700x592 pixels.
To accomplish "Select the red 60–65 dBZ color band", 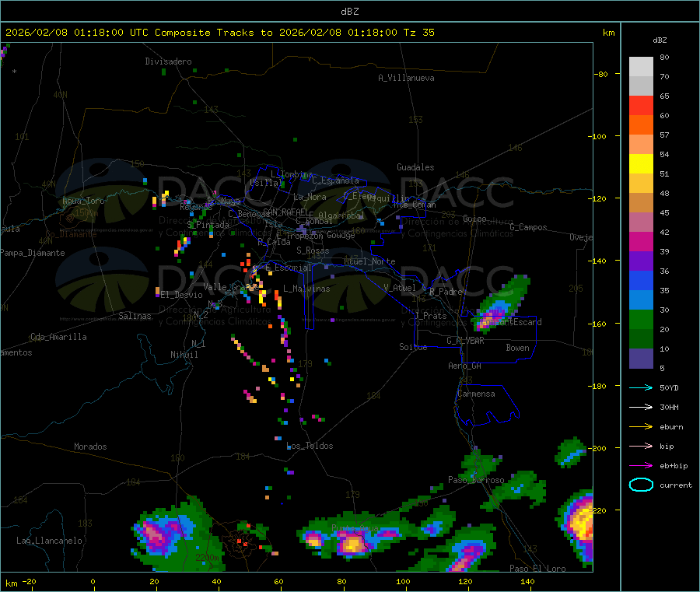I will 641,106.
